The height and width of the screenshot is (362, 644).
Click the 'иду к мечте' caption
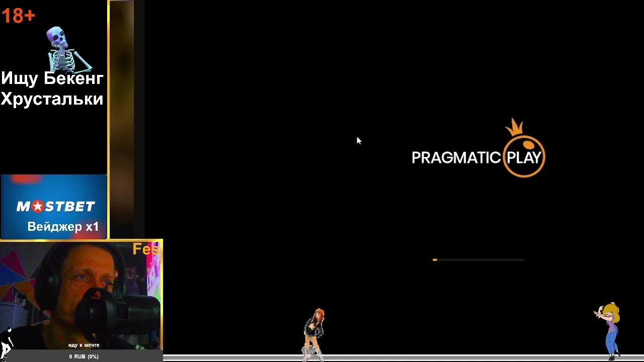pos(84,345)
